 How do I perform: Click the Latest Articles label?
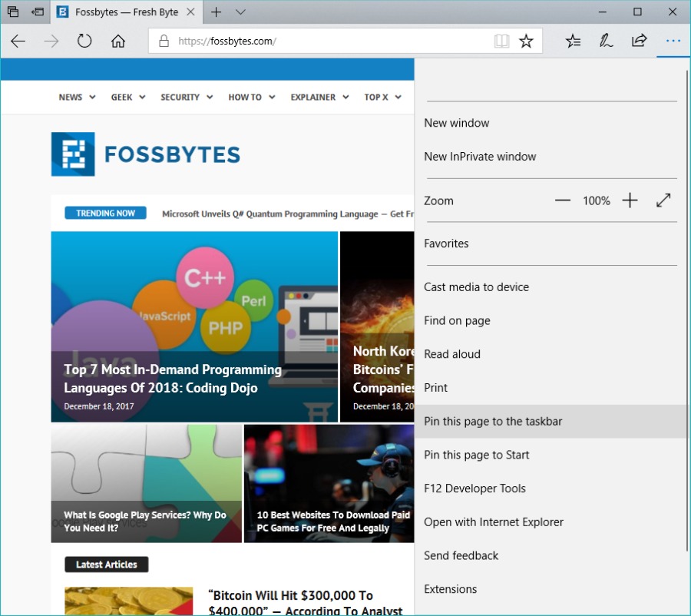coord(106,564)
